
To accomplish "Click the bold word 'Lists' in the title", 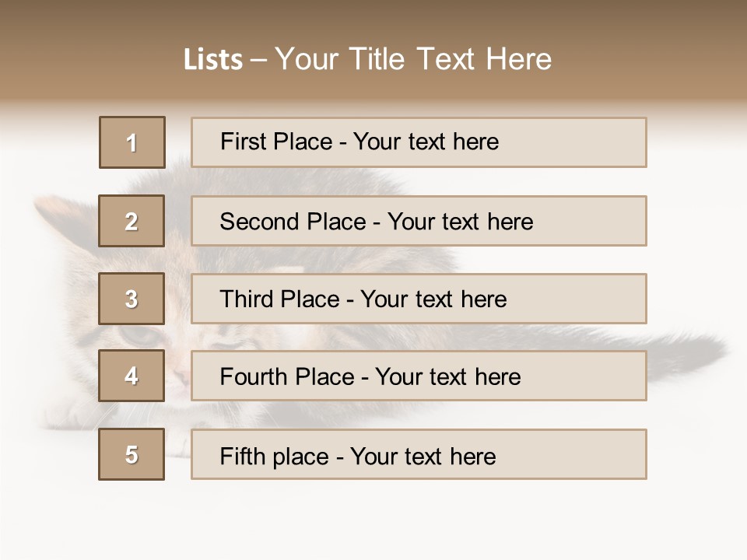I will click(x=213, y=60).
